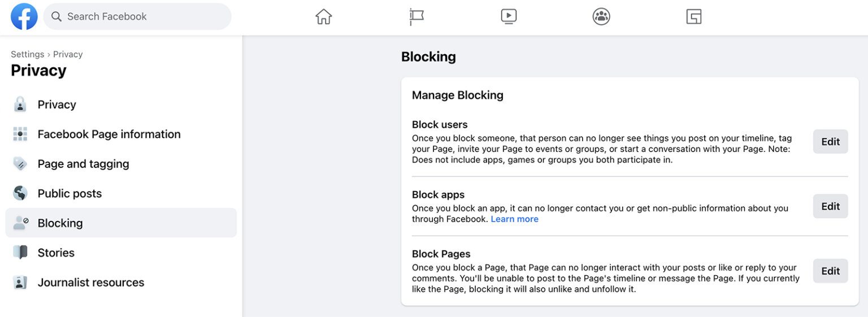This screenshot has width=868, height=317.
Task: Edit the Block apps setting
Action: coord(830,206)
